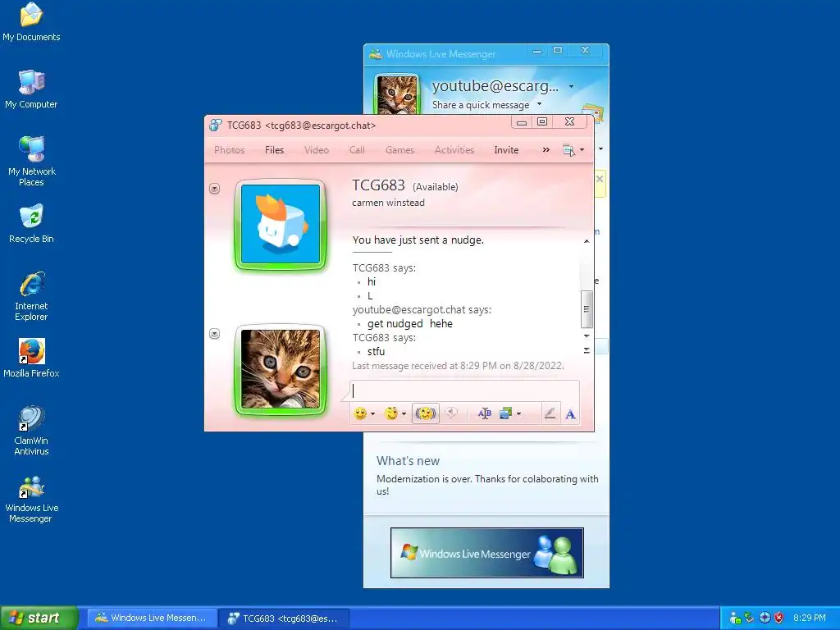Select the Recycle Bin icon
Image resolution: width=840 pixels, height=630 pixels.
click(31, 223)
